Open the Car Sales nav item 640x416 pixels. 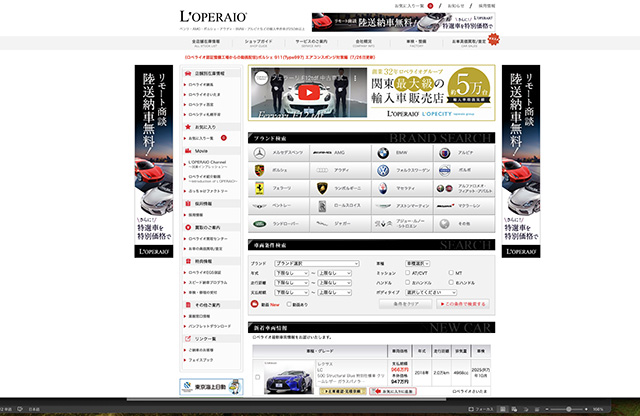point(469,43)
